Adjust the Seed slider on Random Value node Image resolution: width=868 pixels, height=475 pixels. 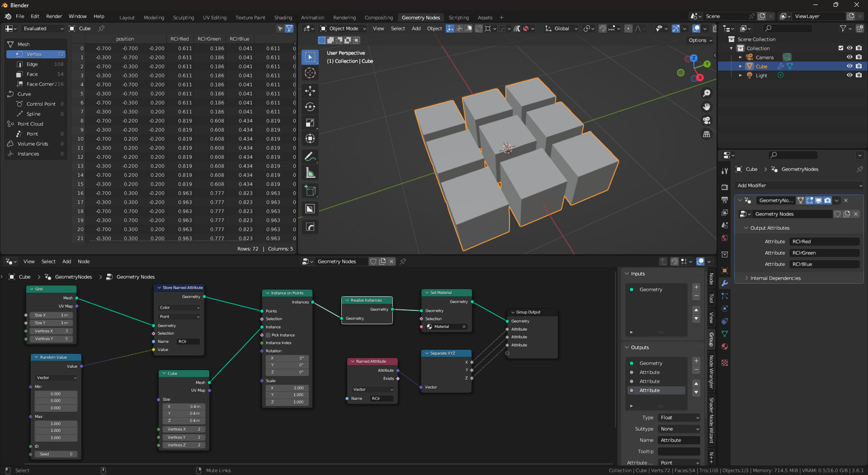tap(56, 454)
